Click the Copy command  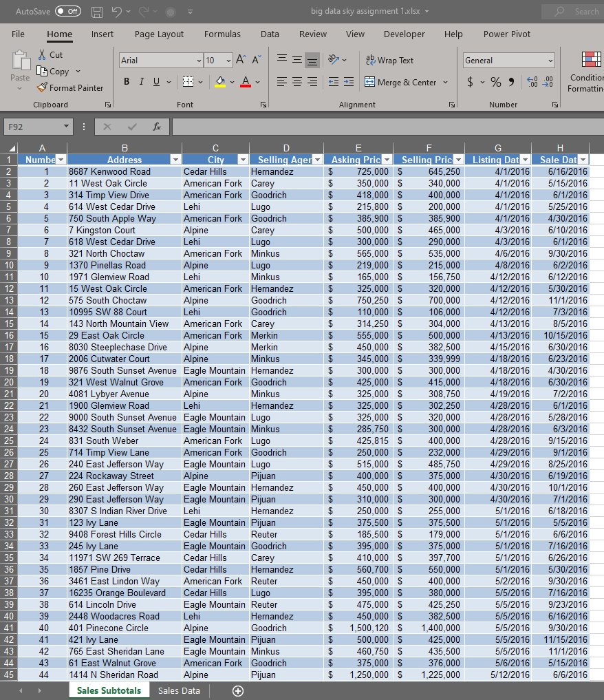[x=59, y=71]
